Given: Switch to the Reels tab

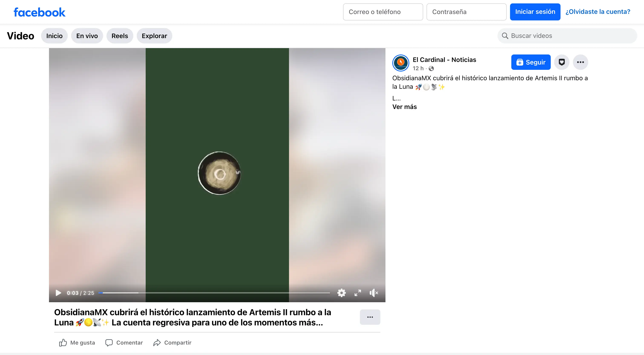Looking at the screenshot, I should point(119,36).
